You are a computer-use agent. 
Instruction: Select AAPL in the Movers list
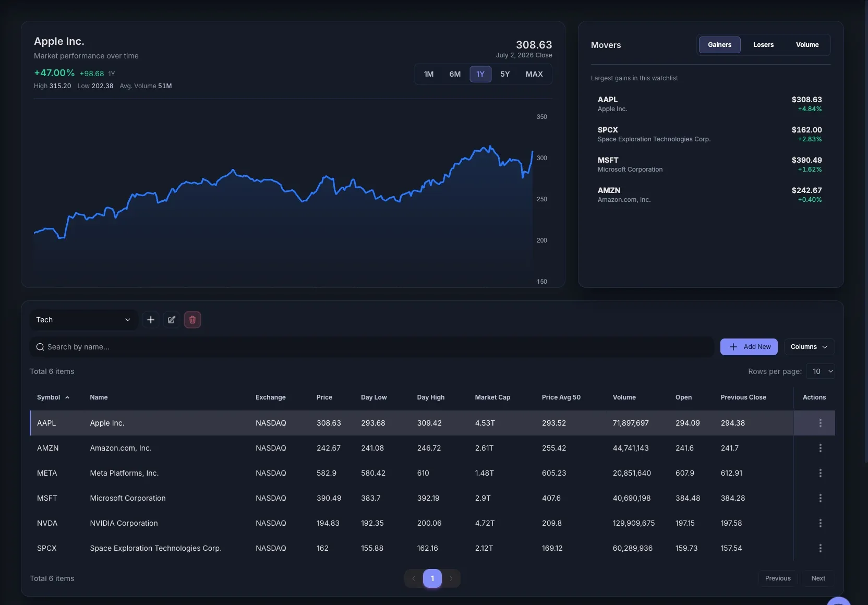pos(709,104)
